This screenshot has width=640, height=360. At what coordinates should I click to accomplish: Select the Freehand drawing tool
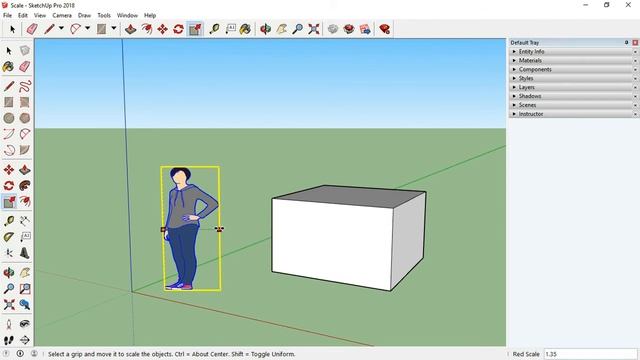(x=25, y=86)
